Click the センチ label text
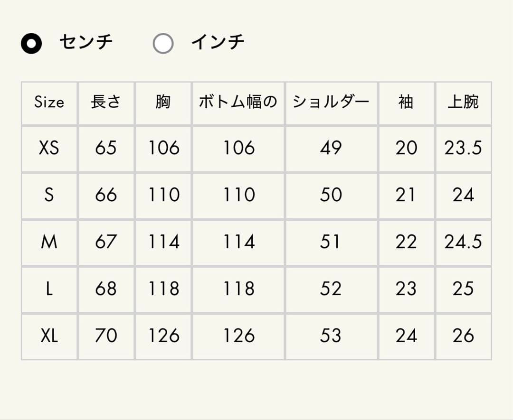Screen dimensions: 513x420 86,42
